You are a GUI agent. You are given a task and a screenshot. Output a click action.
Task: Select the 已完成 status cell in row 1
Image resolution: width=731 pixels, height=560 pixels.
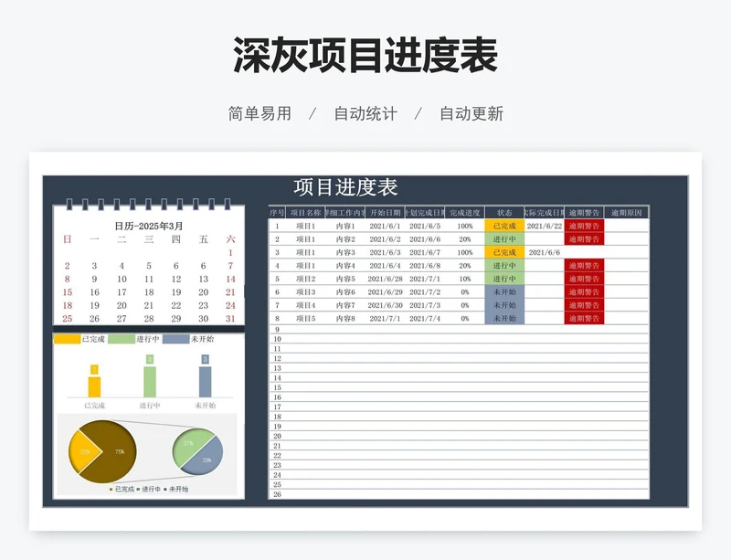(x=504, y=227)
